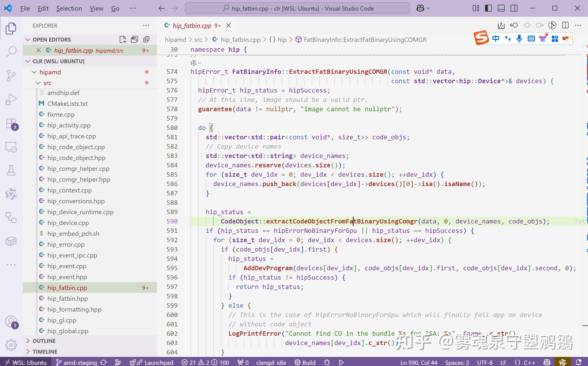Open the Testing flask view
Viewport: 588px width, 366px height.
(11, 170)
